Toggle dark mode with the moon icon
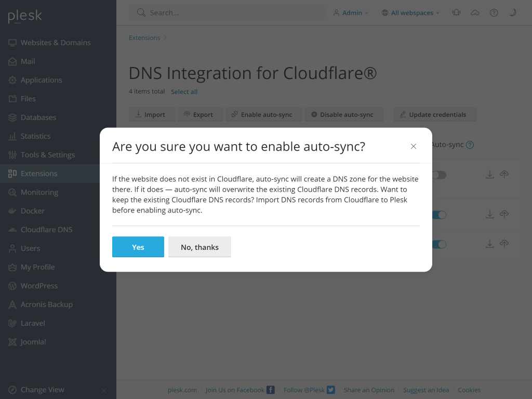532x399 pixels. (x=513, y=12)
